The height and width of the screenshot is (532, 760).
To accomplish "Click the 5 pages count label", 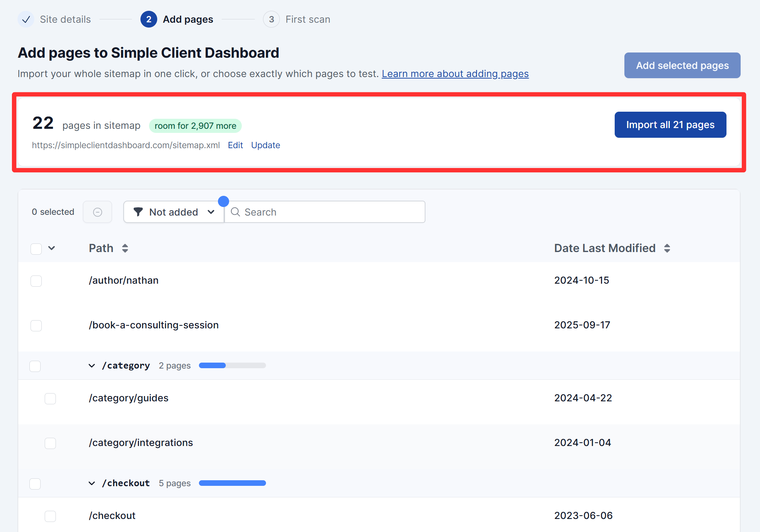I will [175, 483].
